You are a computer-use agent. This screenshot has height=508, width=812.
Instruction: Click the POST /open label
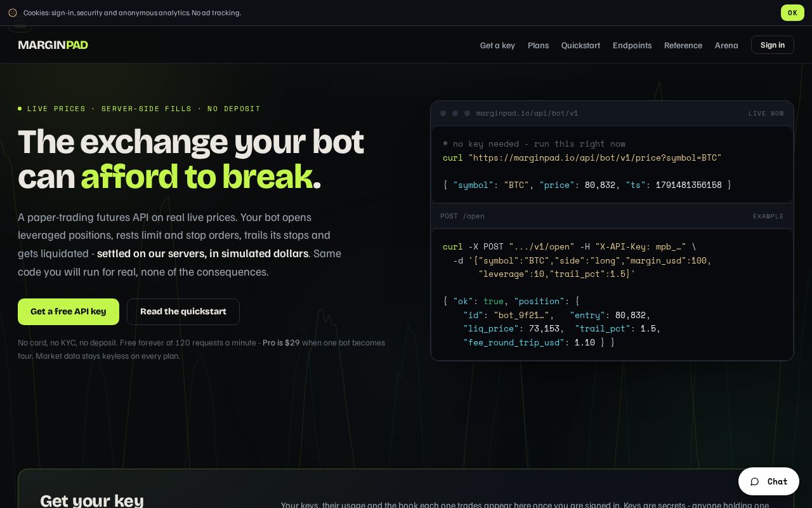tap(462, 216)
